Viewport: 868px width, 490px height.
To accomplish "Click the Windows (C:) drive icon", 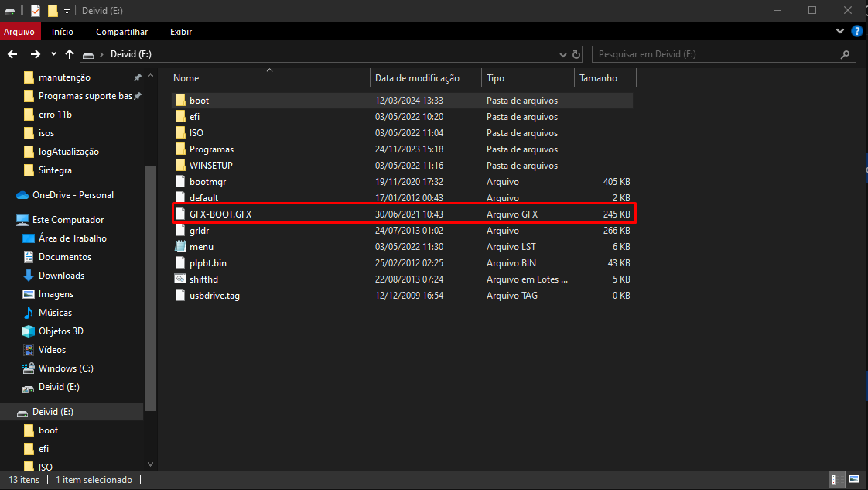I will [29, 368].
